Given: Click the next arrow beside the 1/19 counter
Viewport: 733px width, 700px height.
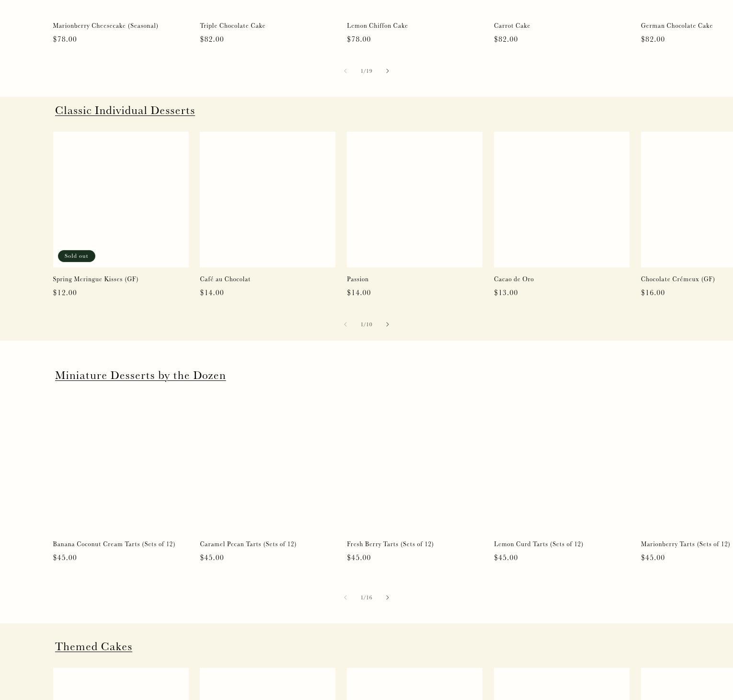Looking at the screenshot, I should (x=388, y=71).
